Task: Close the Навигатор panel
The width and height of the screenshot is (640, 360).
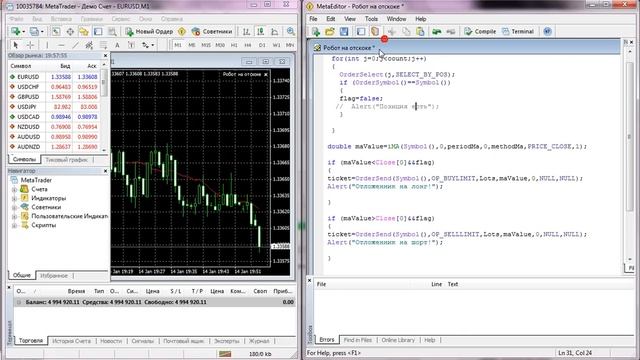Action: coord(105,171)
